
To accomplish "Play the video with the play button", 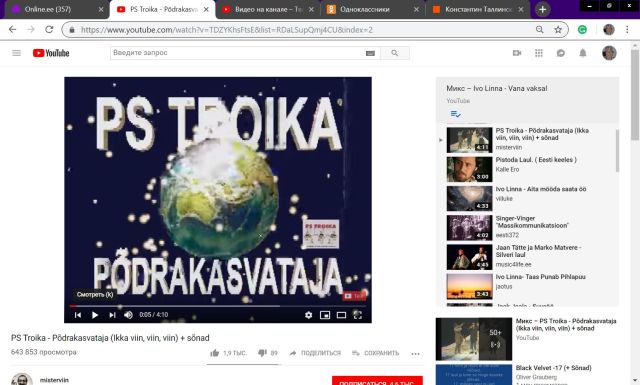I will tap(95, 315).
